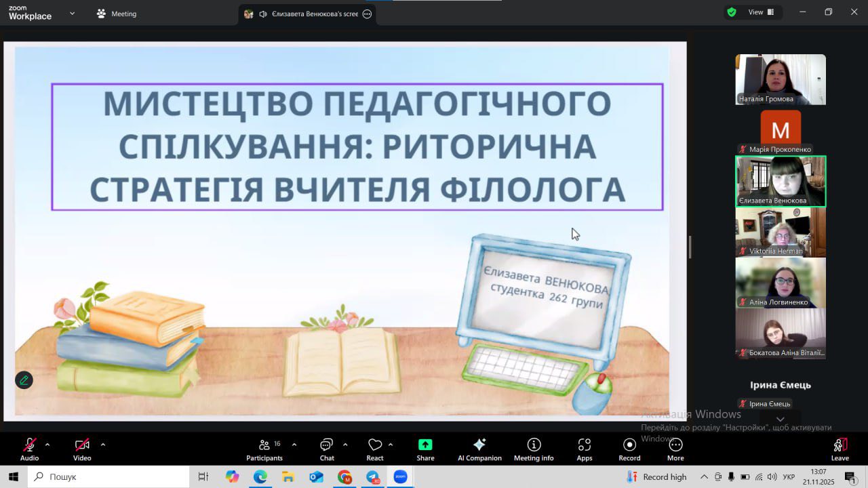Select Наталія Громова video thumbnail
868x488 pixels.
click(x=781, y=79)
